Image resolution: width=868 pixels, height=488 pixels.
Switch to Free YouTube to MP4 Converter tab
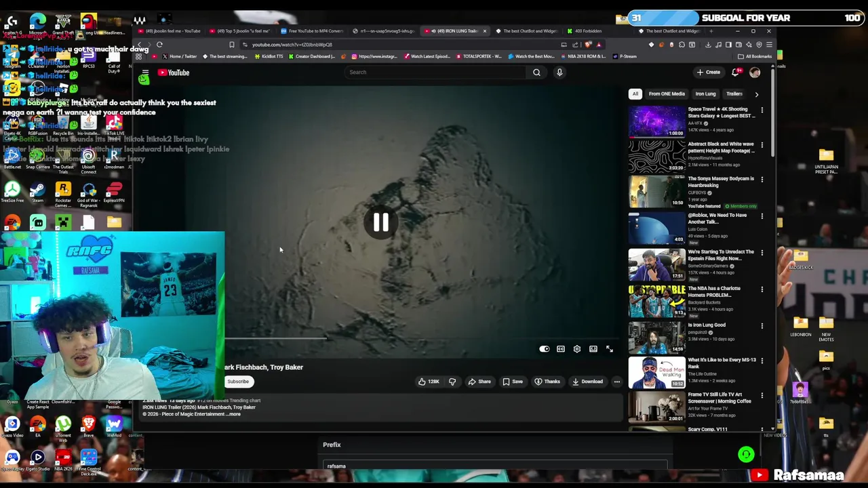tap(313, 31)
